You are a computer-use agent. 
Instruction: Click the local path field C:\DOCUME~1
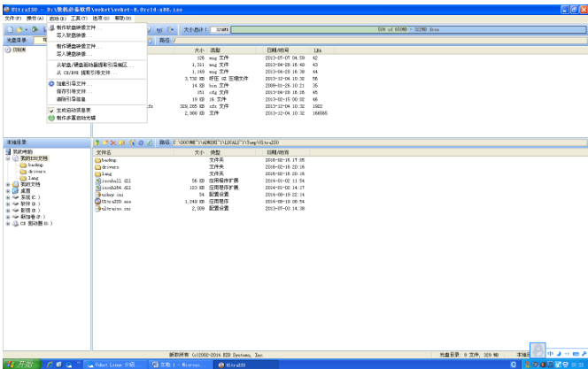click(379, 142)
